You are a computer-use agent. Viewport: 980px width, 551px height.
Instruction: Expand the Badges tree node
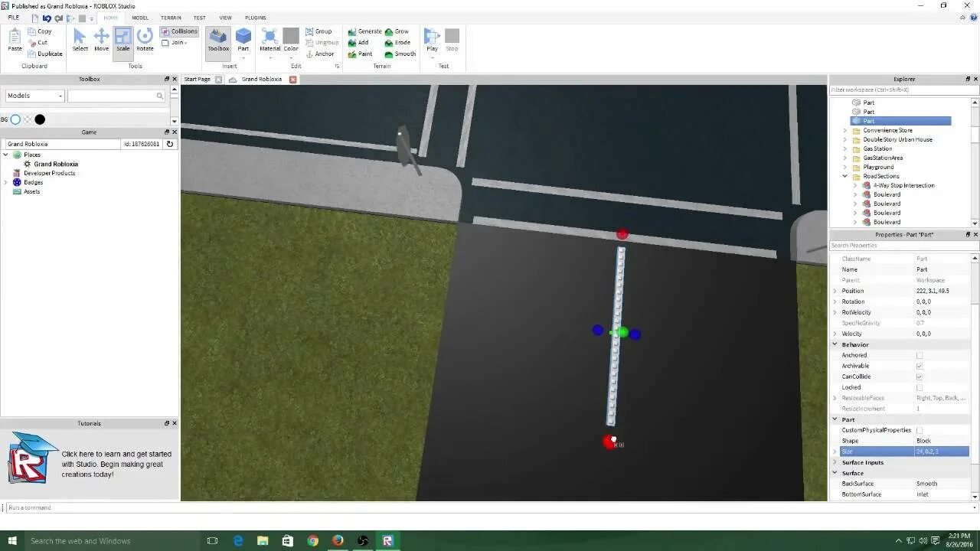6,182
